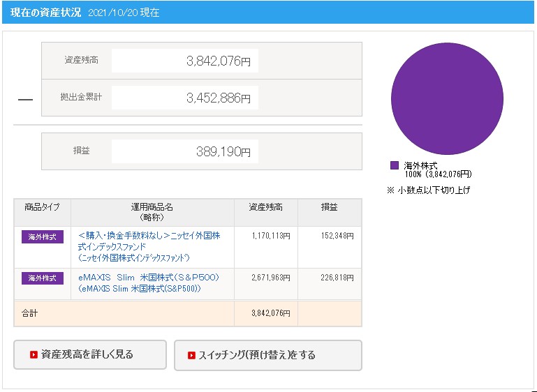Select the 損益 value 389,190円
Viewport: 537px width, 392px height.
point(223,151)
